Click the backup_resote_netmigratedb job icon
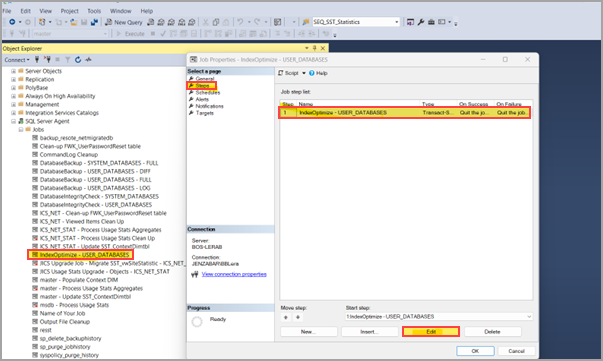 click(x=35, y=138)
